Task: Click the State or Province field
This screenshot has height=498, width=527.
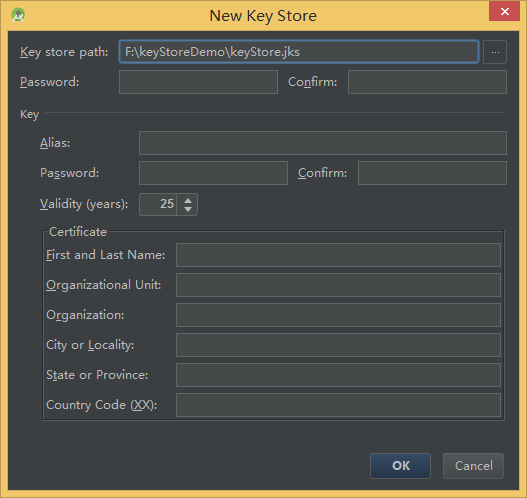Action: click(x=338, y=375)
